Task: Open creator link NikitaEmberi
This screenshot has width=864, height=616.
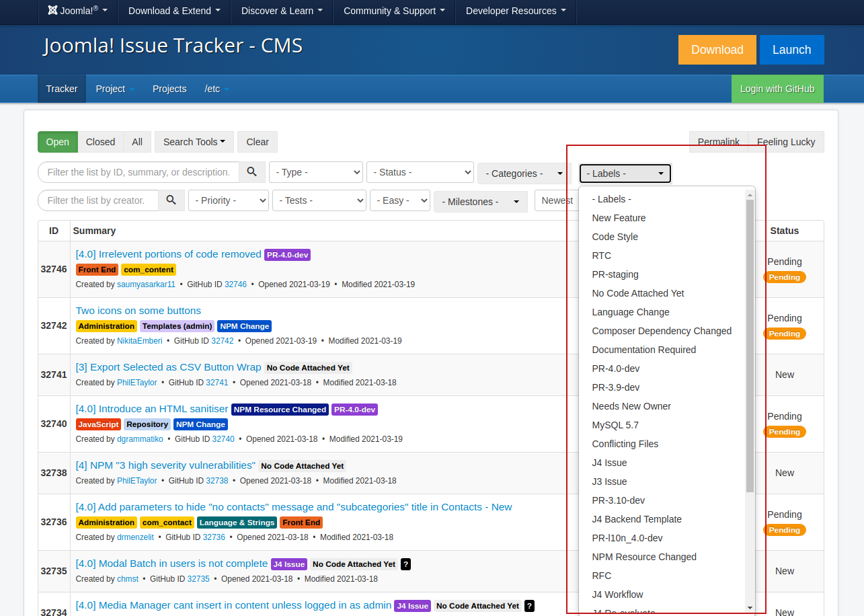Action: (140, 341)
